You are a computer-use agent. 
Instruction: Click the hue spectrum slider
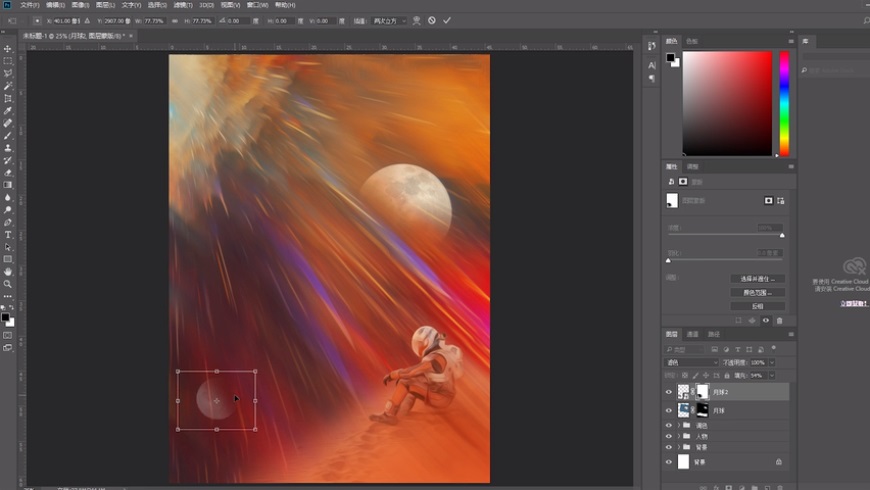pyautogui.click(x=784, y=104)
